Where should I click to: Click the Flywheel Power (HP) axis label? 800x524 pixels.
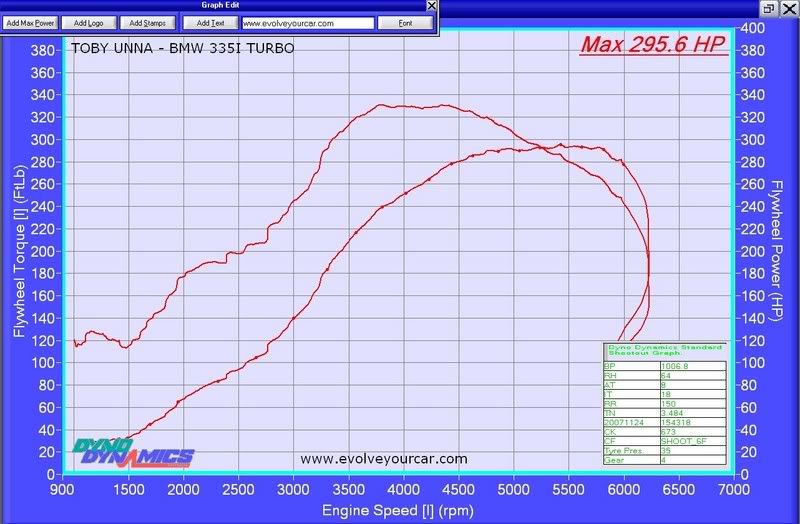776,249
